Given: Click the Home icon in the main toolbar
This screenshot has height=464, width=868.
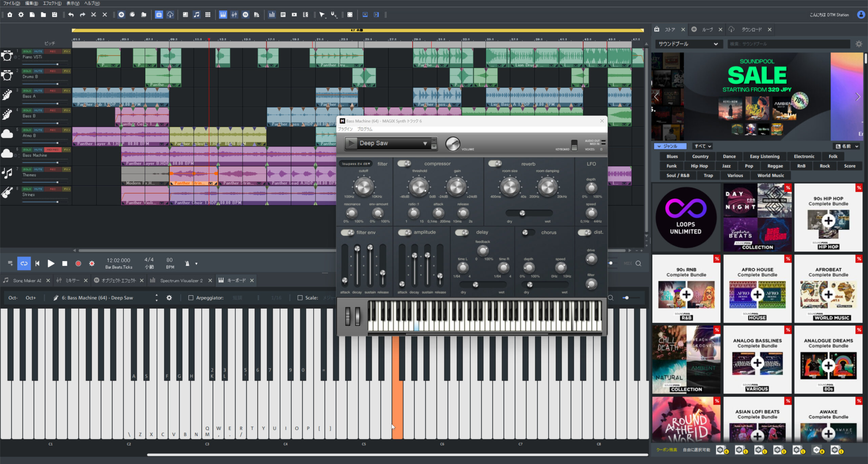Looking at the screenshot, I should pyautogui.click(x=10, y=15).
